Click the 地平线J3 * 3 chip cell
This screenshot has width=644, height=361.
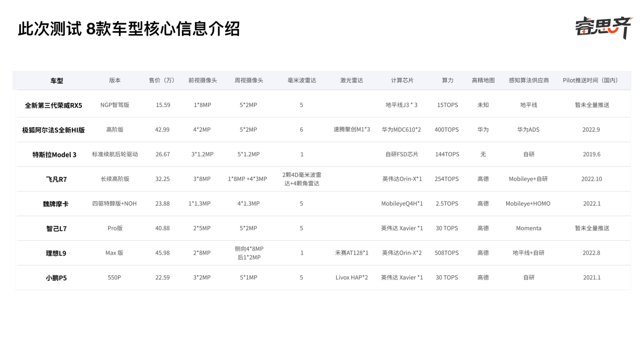point(402,105)
